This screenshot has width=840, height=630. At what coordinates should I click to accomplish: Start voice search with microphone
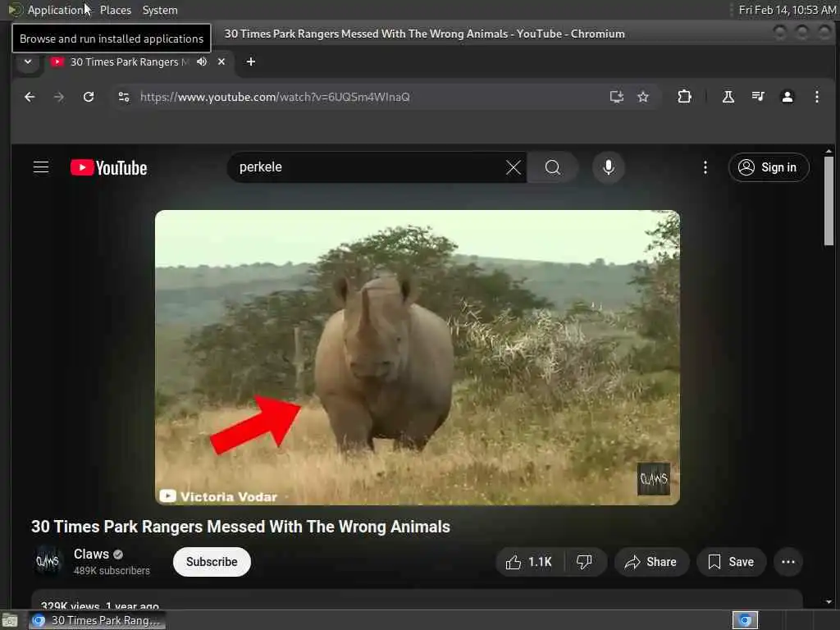608,167
